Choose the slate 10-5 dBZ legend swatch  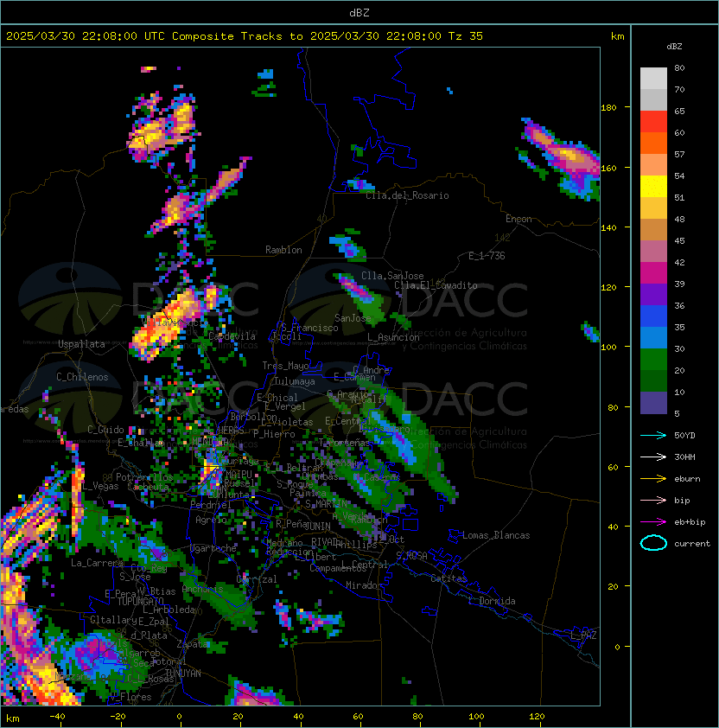click(x=653, y=403)
